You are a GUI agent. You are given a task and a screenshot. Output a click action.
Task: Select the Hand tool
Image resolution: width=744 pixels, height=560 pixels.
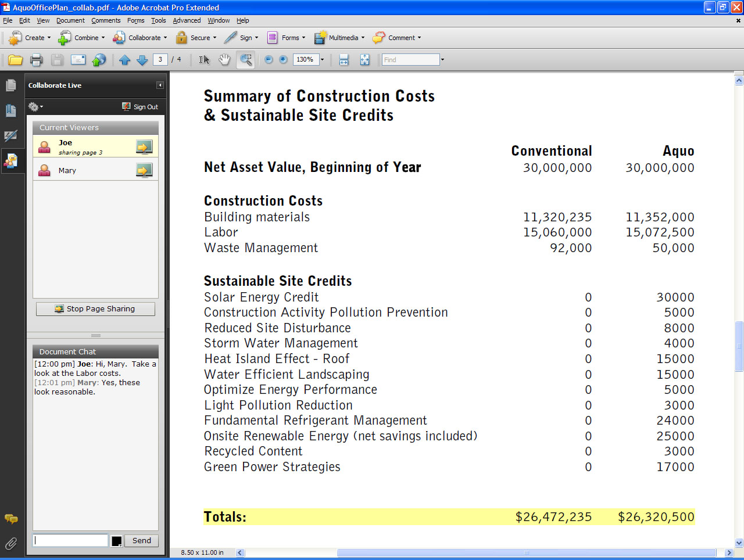click(224, 60)
